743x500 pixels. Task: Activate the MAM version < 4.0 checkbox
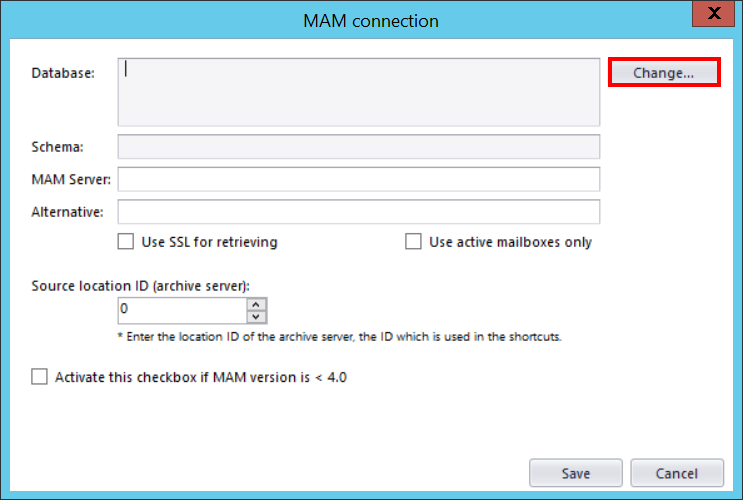coord(40,377)
